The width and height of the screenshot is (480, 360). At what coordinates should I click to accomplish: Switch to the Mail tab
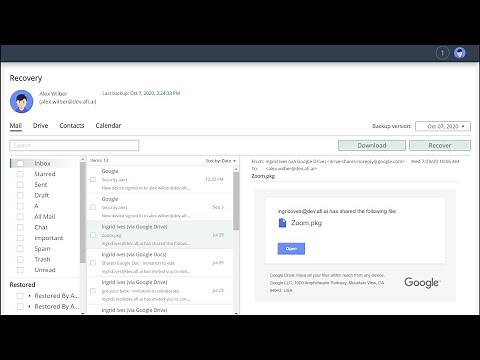click(16, 126)
